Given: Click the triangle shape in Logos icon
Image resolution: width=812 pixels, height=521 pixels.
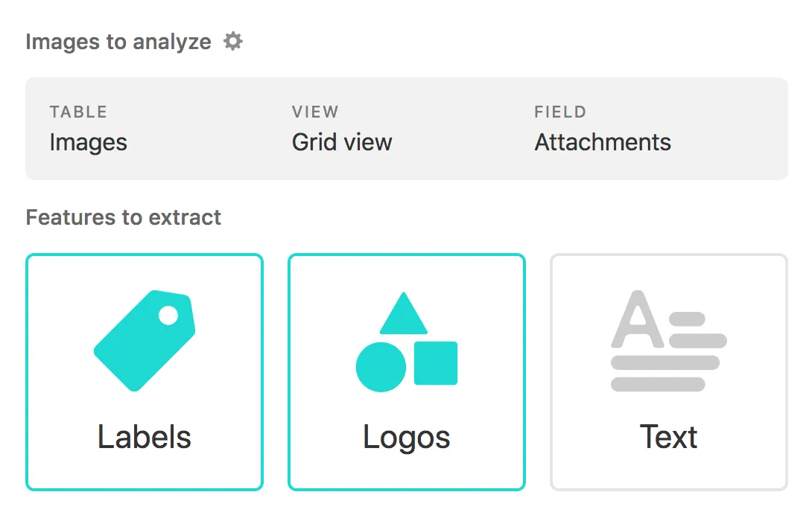Looking at the screenshot, I should [x=404, y=315].
